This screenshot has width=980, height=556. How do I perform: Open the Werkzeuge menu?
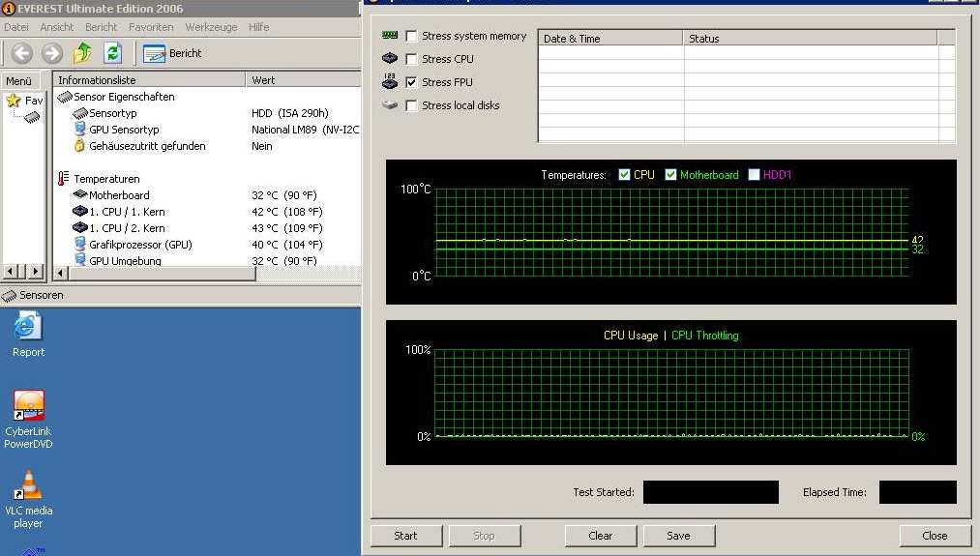pos(211,27)
